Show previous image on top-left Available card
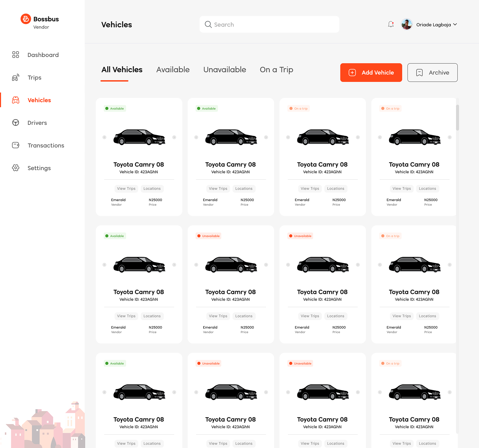This screenshot has height=448, width=479. click(104, 137)
